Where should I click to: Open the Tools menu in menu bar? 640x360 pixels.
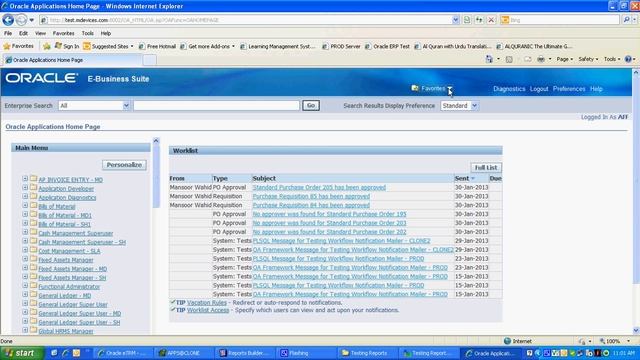coord(87,33)
